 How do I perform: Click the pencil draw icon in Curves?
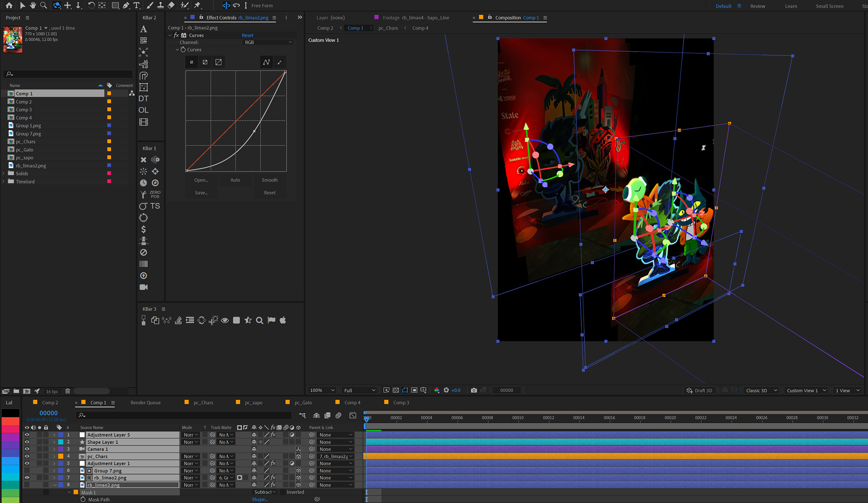(x=279, y=62)
